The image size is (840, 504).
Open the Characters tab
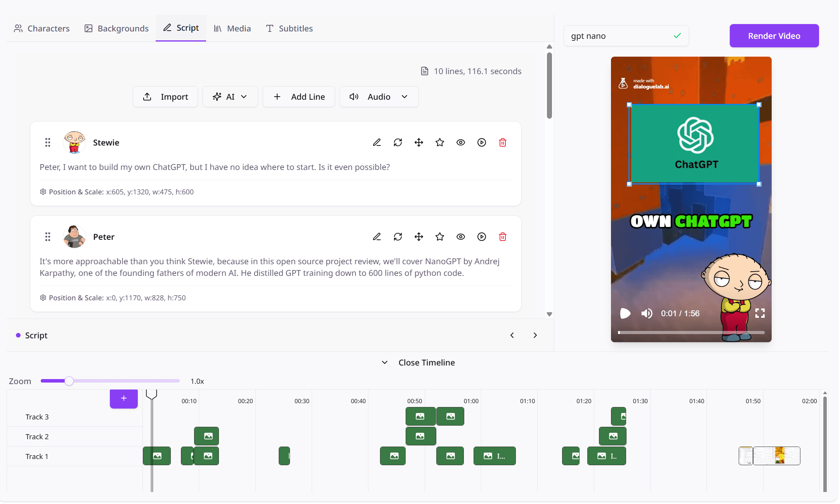(x=42, y=28)
